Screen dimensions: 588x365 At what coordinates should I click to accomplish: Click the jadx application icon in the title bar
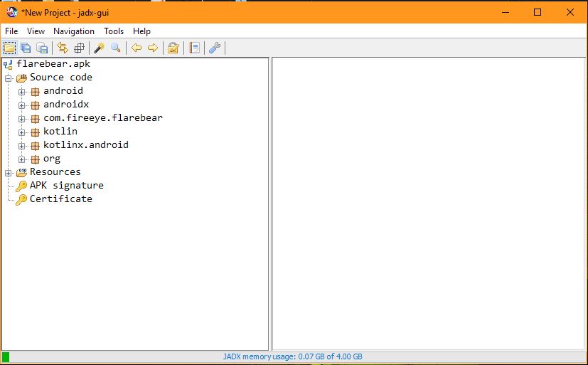coord(12,12)
